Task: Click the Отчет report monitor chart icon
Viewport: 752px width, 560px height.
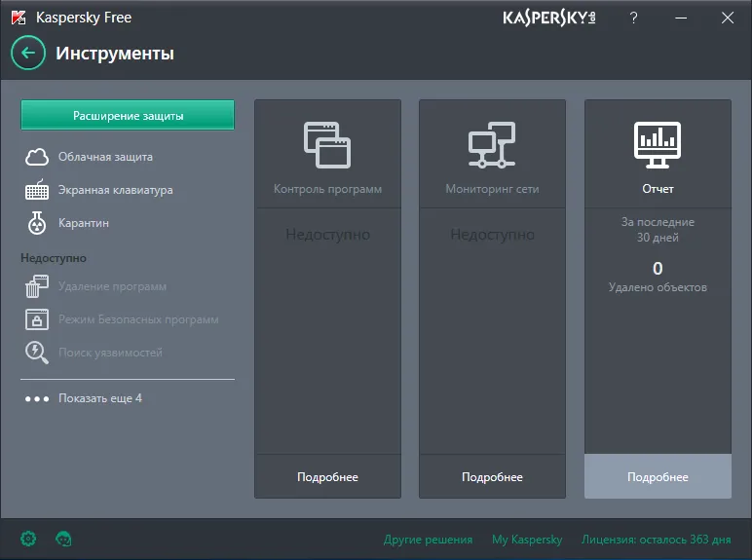Action: pyautogui.click(x=658, y=145)
